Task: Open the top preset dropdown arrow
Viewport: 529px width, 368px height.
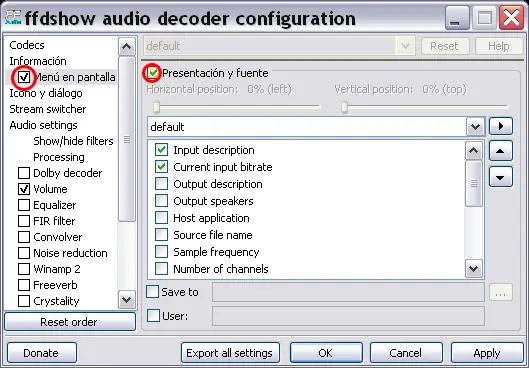Action: [405, 46]
